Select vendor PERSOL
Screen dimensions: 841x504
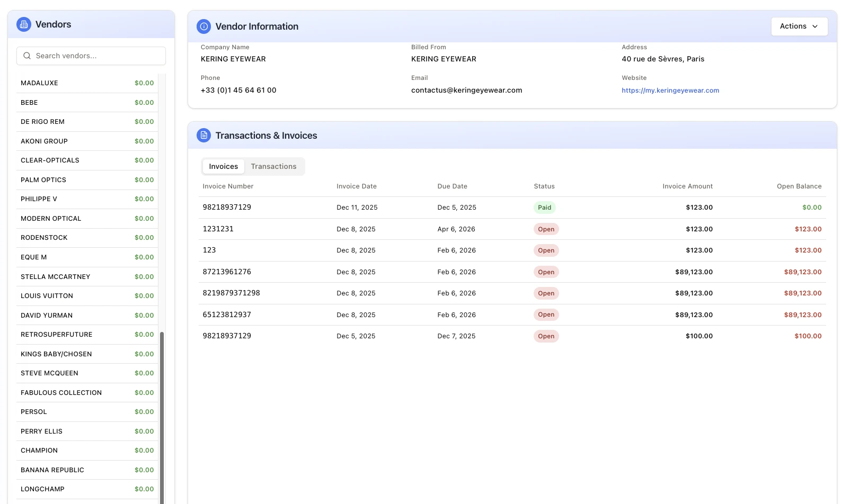point(87,412)
